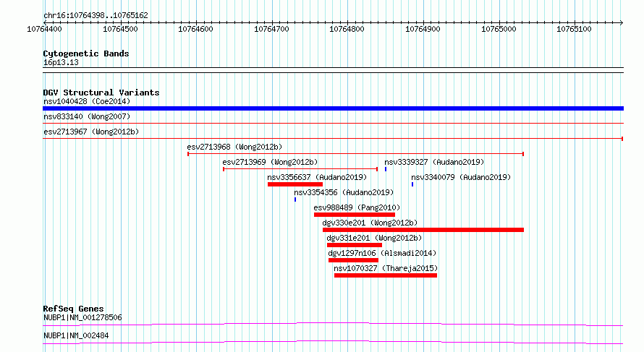This screenshot has height=352, width=644.
Task: Click ruler position 10764500
Action: (120, 29)
